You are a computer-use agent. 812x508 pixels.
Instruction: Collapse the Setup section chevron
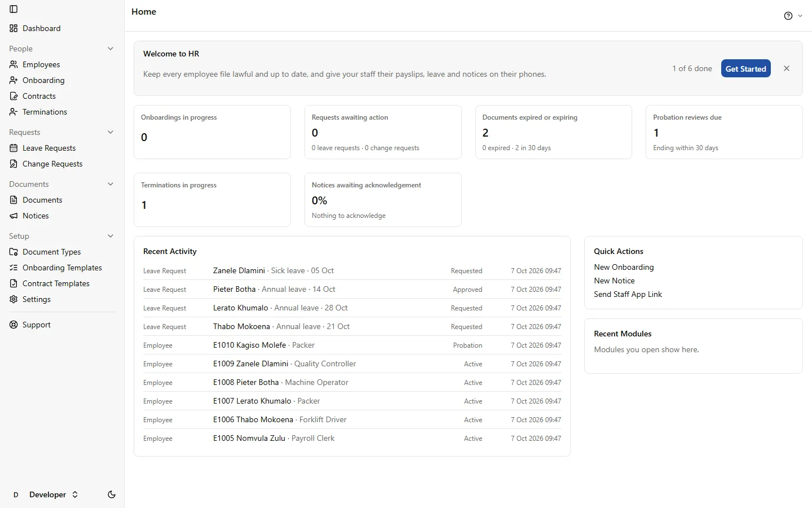(111, 236)
